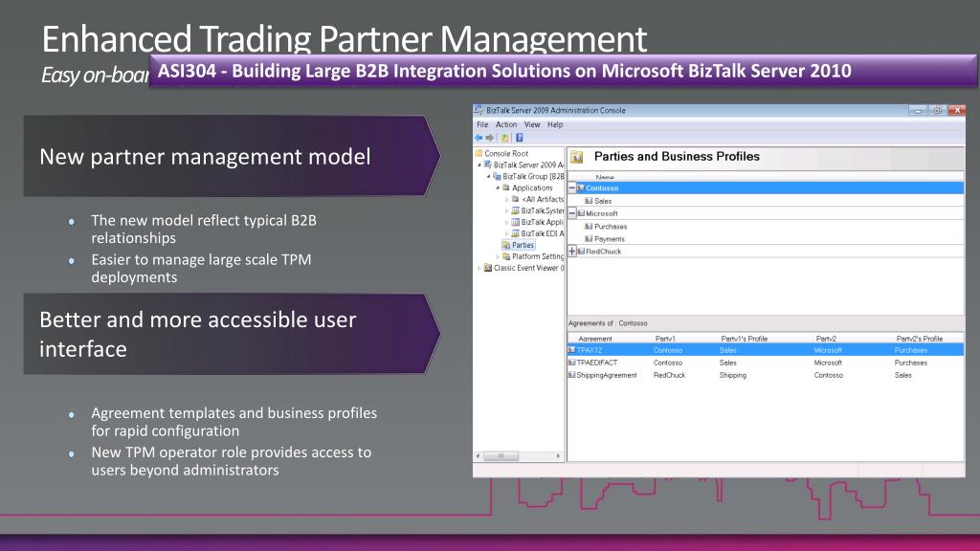Click "Contosso" Party2 cell in ShippingAgreement row
Viewport: 980px width, 551px height.
point(829,375)
